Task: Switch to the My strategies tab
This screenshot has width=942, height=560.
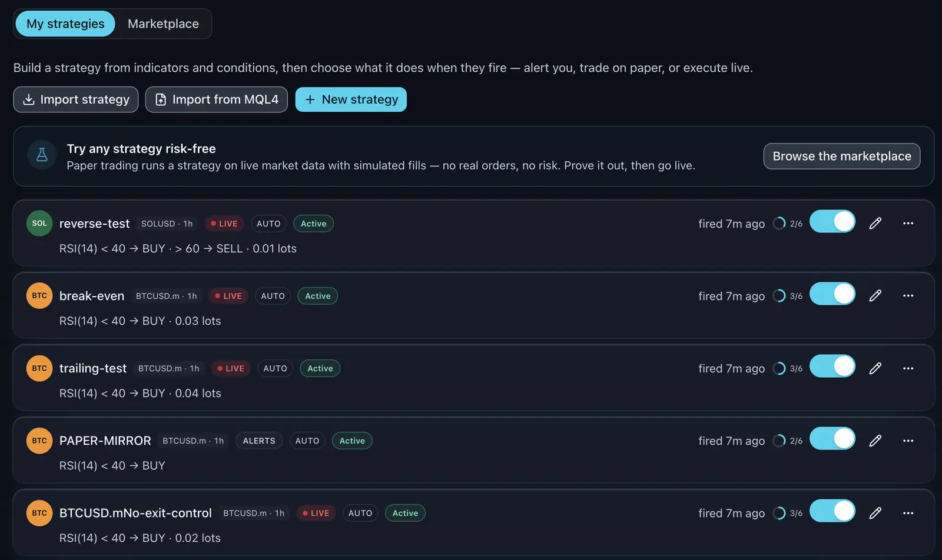Action: pos(65,24)
